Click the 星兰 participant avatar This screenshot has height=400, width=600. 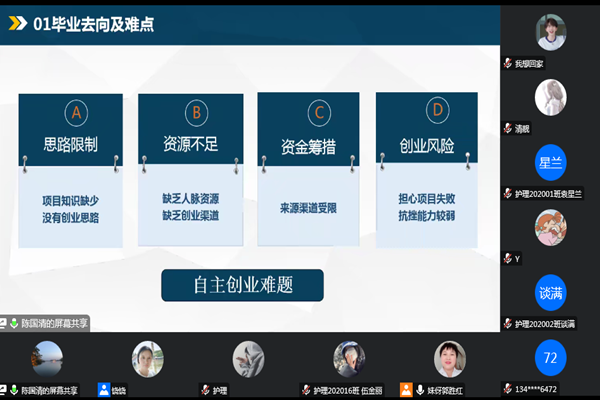click(x=550, y=163)
